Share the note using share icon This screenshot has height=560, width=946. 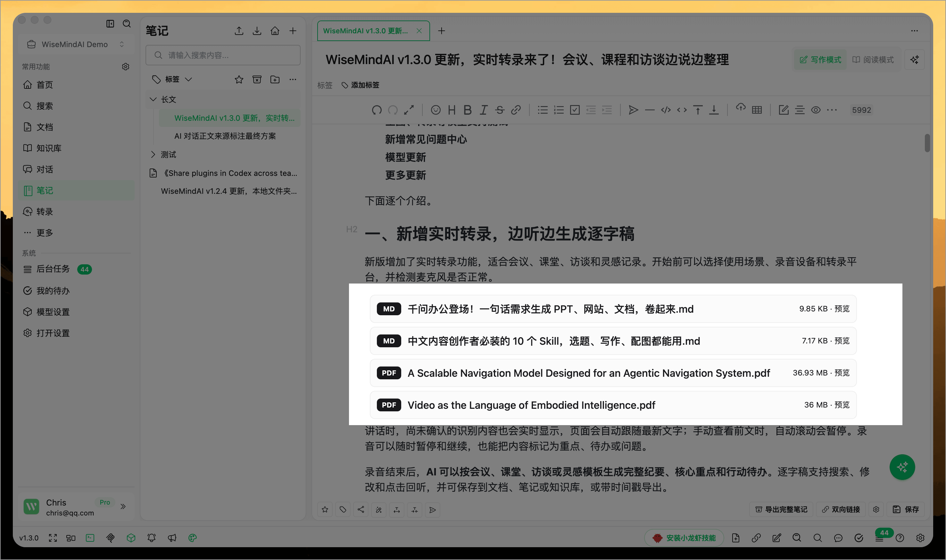tap(361, 509)
